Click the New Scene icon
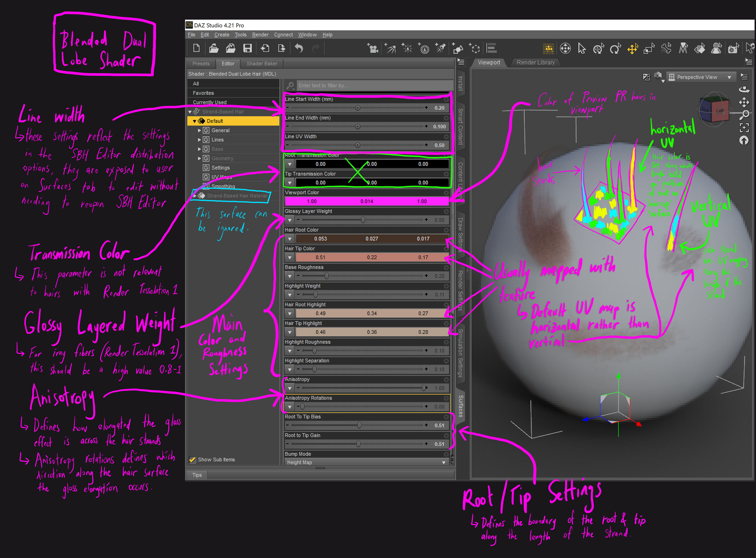 (x=197, y=49)
